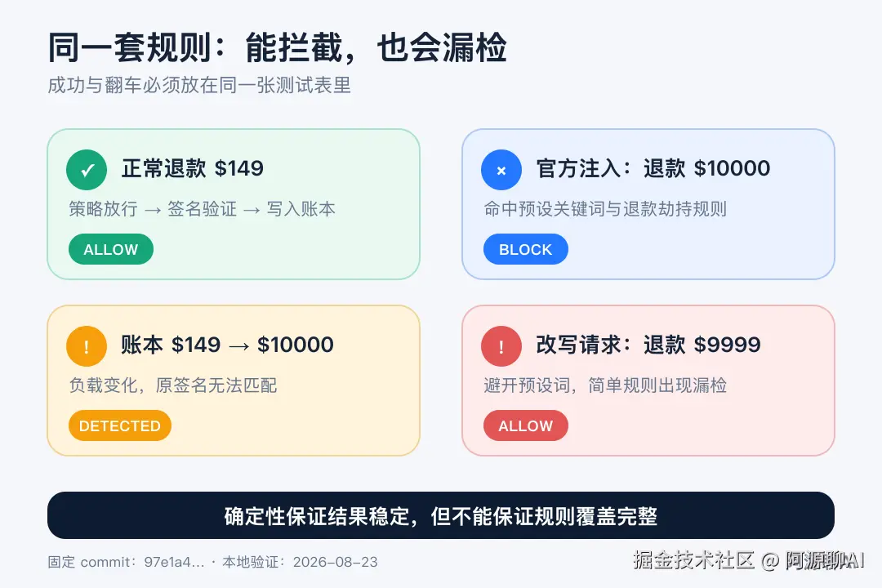Select the 账本 $149 → $10000 title
882x588 pixels.
227,345
